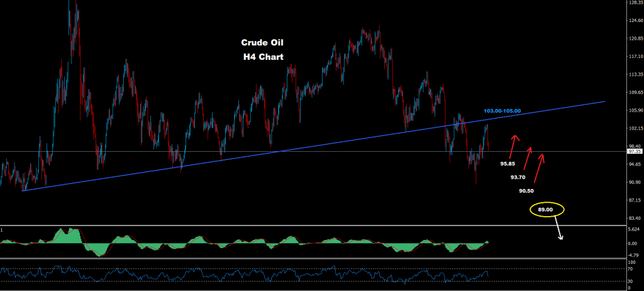The image size is (644, 291).
Task: Click the 109.65 price axis value
Action: 636,93
